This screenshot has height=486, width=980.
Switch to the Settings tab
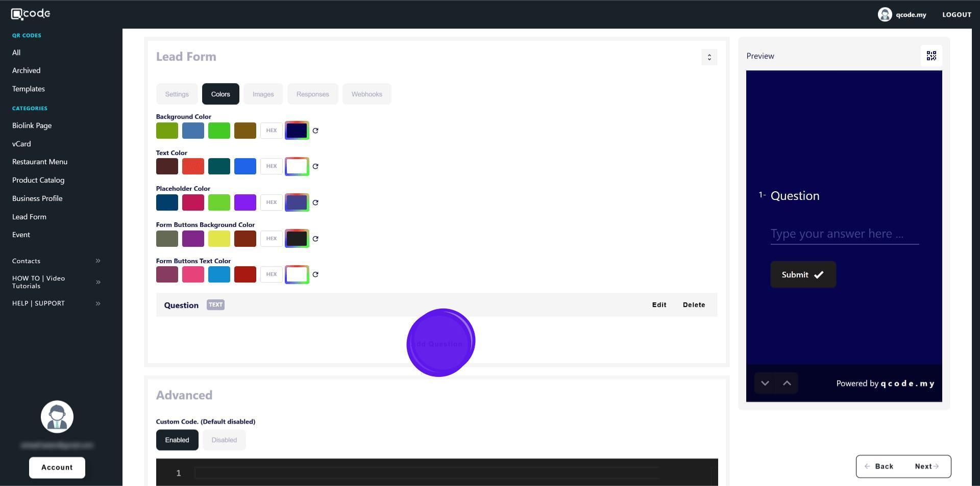click(x=177, y=94)
